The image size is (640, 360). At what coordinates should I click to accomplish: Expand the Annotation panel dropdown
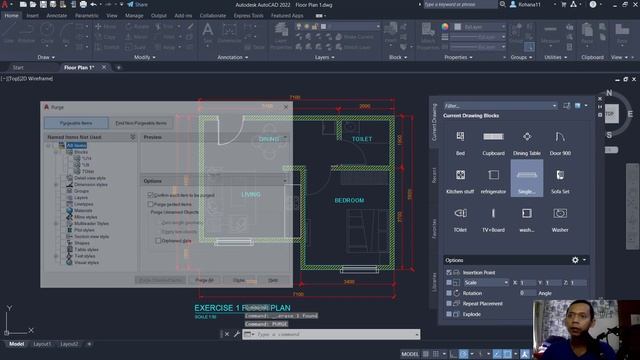[x=233, y=58]
